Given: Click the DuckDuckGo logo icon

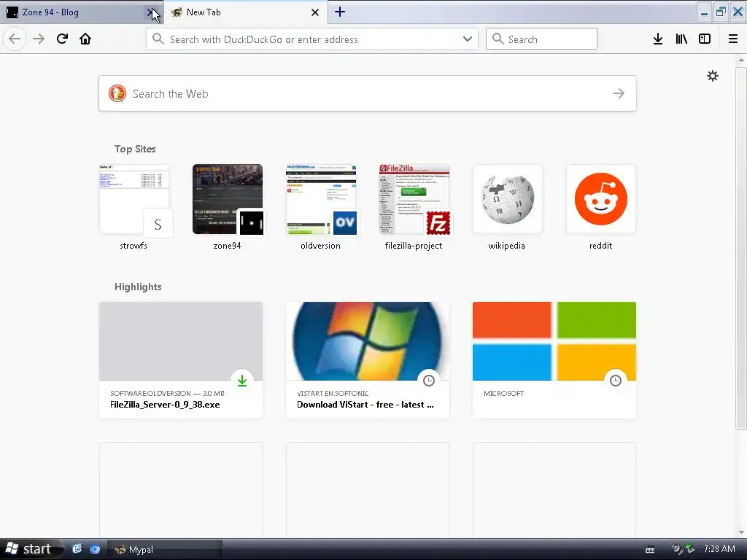Looking at the screenshot, I should [117, 93].
